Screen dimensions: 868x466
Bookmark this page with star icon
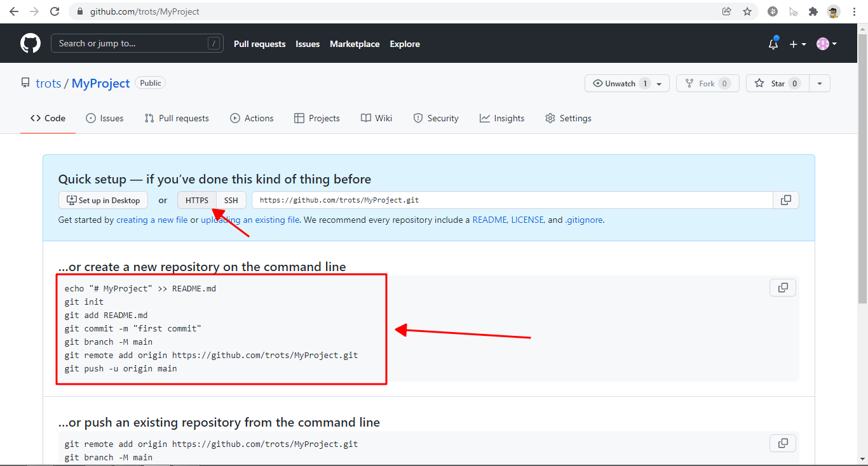coord(747,11)
